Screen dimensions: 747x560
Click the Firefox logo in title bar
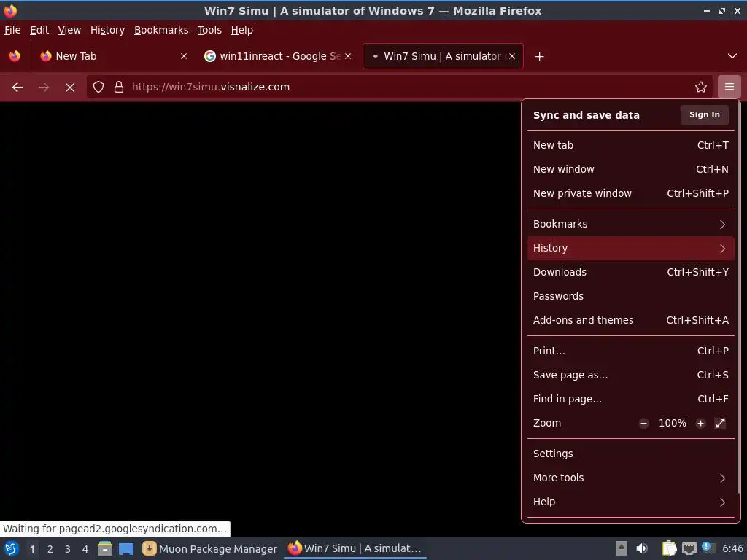[9, 10]
